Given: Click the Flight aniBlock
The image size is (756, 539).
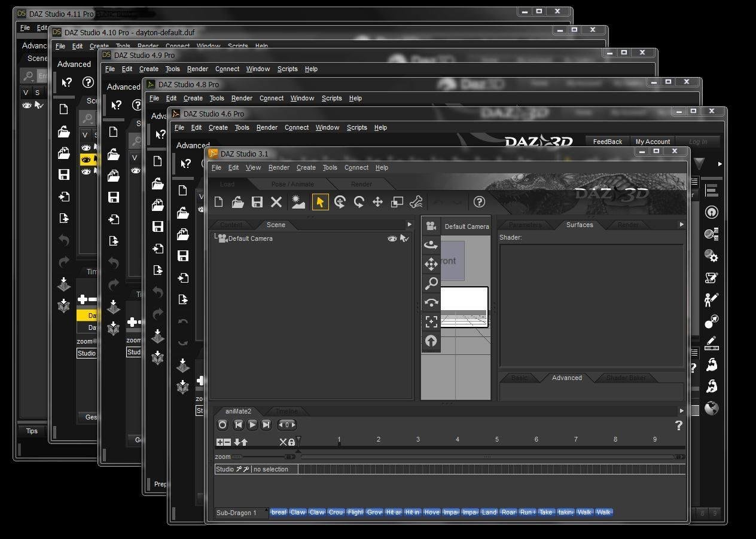Looking at the screenshot, I should click(x=355, y=512).
